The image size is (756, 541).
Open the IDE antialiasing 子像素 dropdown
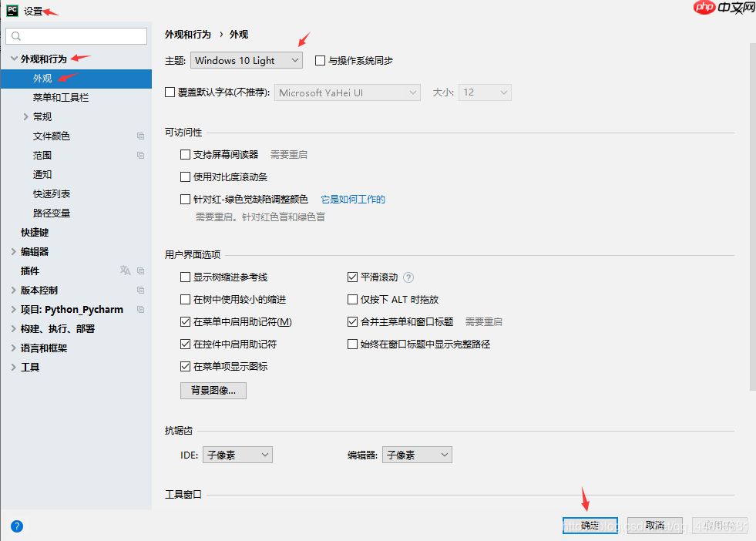click(x=237, y=455)
